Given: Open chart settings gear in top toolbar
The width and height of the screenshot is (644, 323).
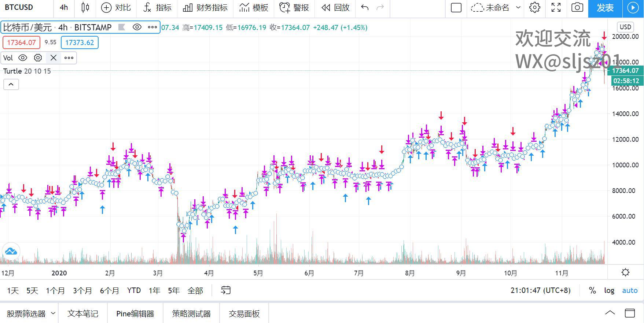Looking at the screenshot, I should coord(535,7).
